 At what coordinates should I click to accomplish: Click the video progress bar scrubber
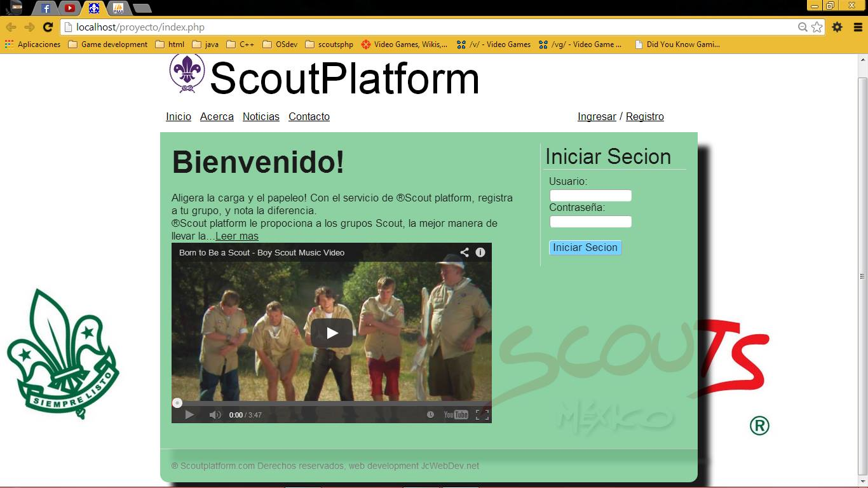click(x=177, y=403)
